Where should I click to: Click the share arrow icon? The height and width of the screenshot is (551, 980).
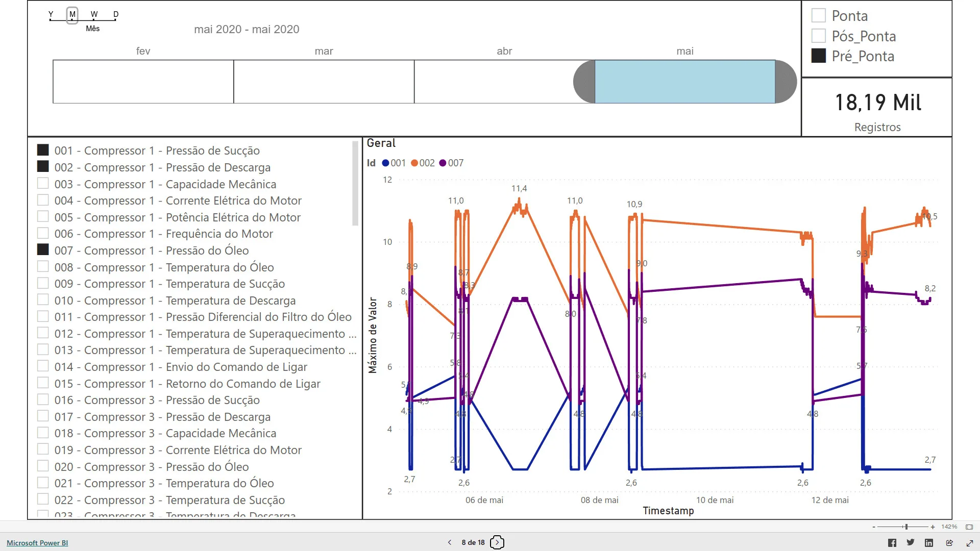pos(949,543)
